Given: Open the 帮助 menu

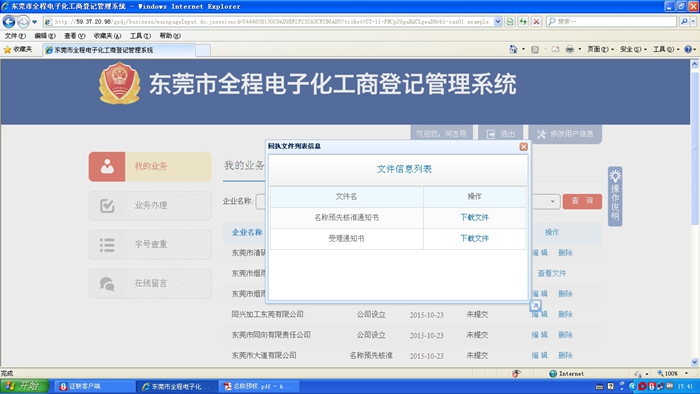Looking at the screenshot, I should (170, 36).
